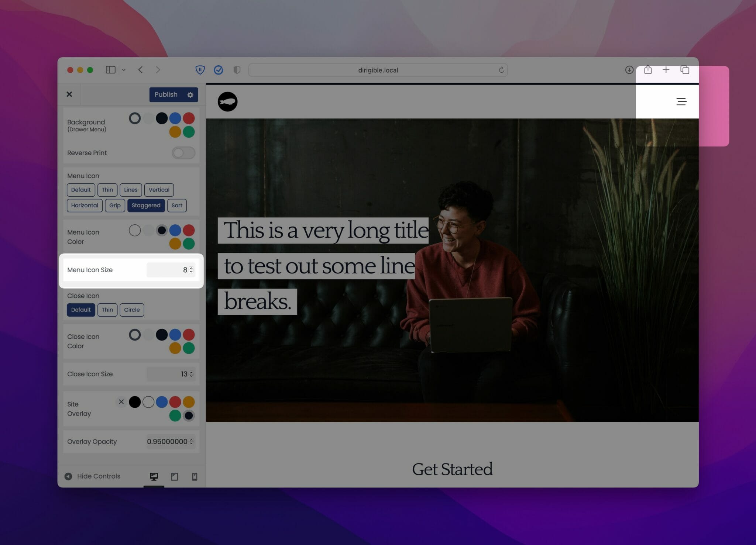Screen dimensions: 756x545
Task: Pick red swatch for Menu Icon Color
Action: (189, 230)
